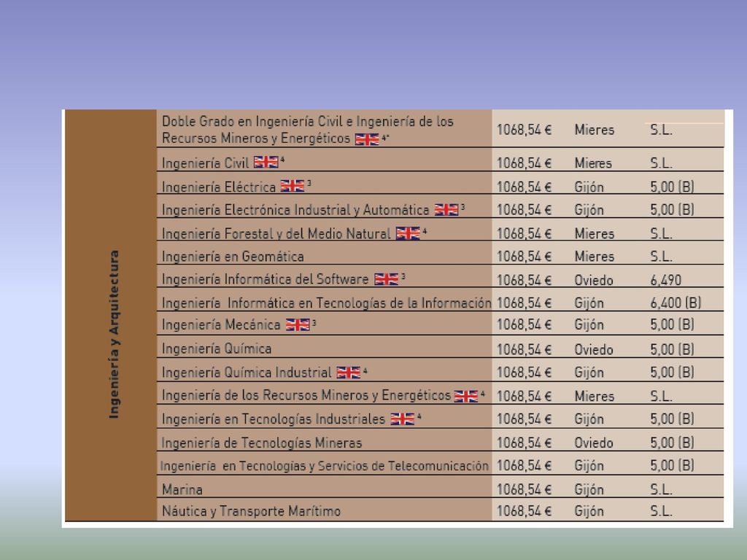Viewport: 747px width, 560px height.
Task: Select Tecnologías y Servicios de Telecomunicación text
Action: 363,466
